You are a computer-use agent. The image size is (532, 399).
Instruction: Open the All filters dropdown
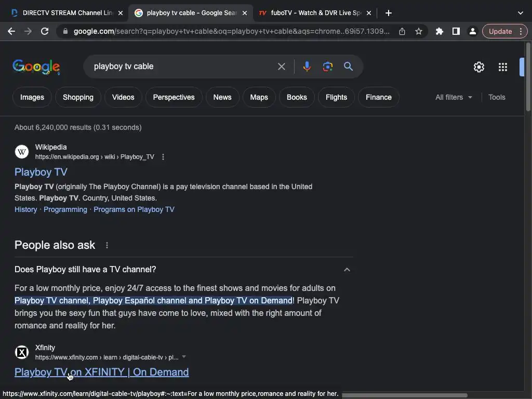(454, 97)
